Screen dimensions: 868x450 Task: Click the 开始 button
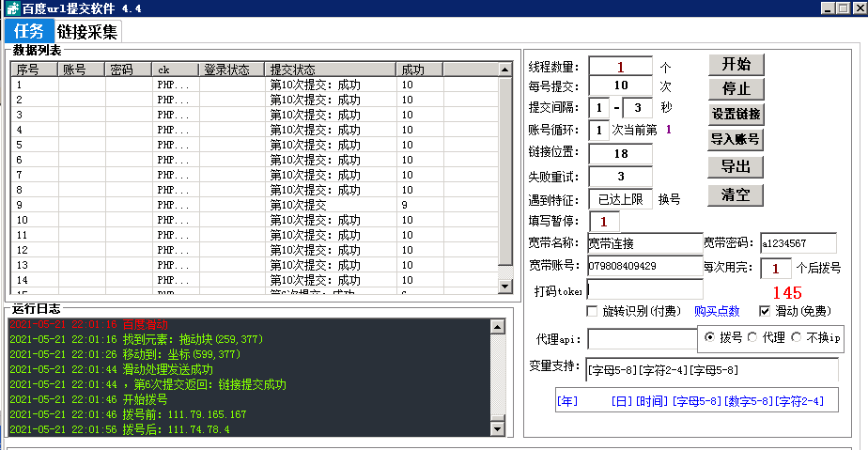(x=736, y=64)
